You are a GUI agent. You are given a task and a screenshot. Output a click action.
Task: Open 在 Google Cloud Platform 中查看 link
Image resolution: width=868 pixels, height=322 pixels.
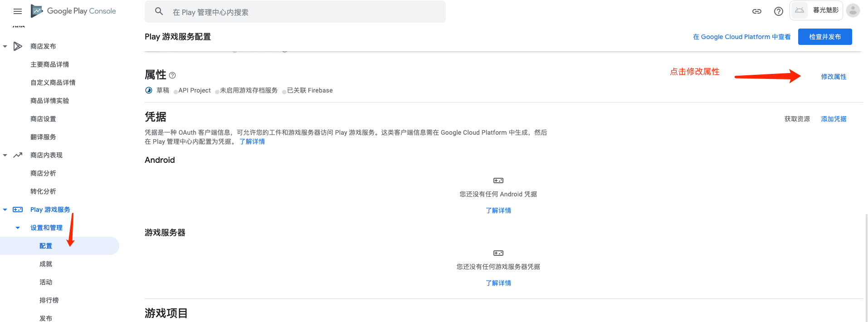(741, 37)
